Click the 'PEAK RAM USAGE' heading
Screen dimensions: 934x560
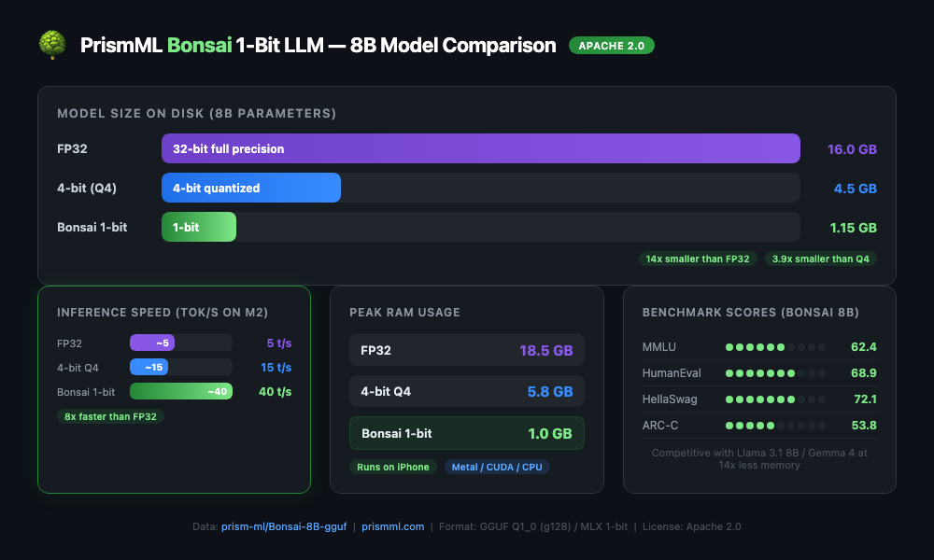tap(404, 313)
